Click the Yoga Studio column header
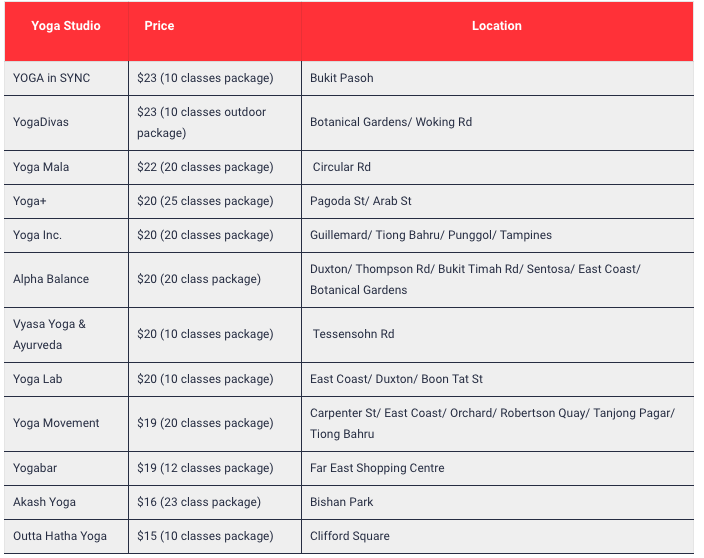 pos(66,26)
